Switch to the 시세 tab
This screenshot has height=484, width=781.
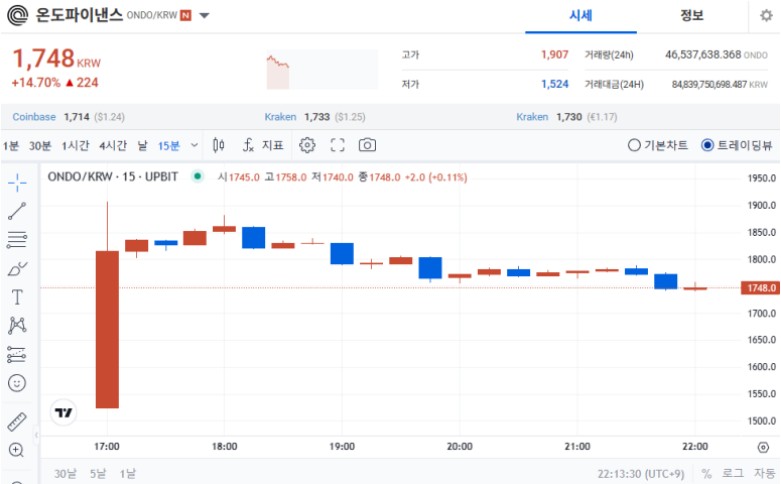[581, 16]
